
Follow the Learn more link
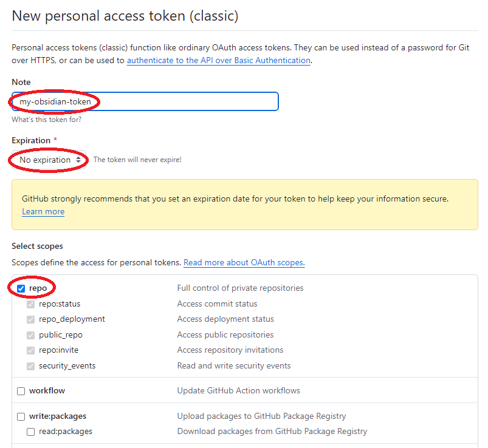43,212
